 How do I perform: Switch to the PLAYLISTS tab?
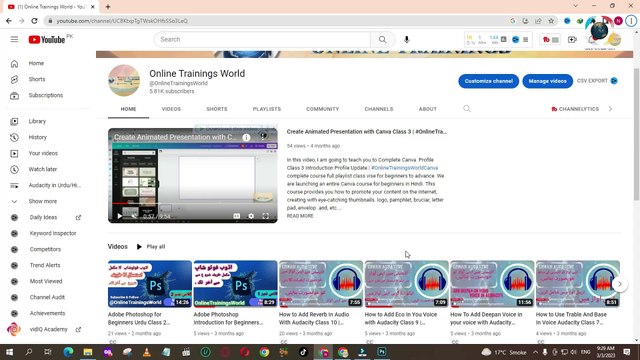[267, 109]
